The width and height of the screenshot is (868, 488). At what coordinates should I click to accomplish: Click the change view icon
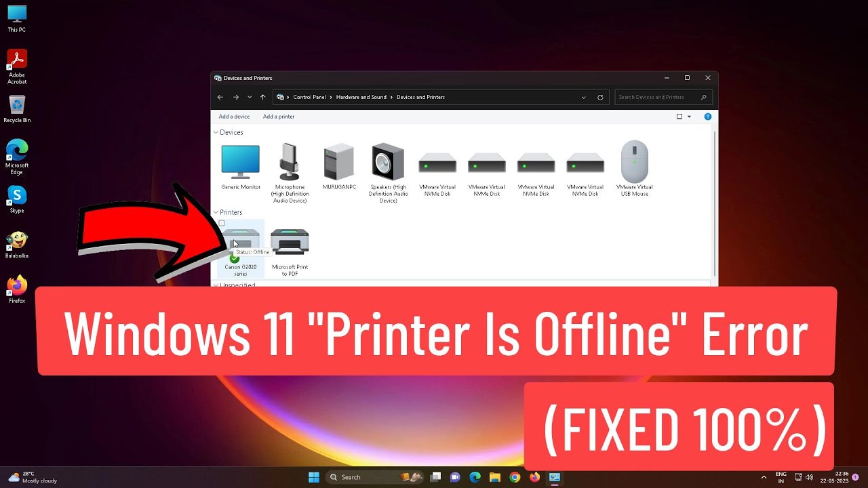tap(679, 117)
